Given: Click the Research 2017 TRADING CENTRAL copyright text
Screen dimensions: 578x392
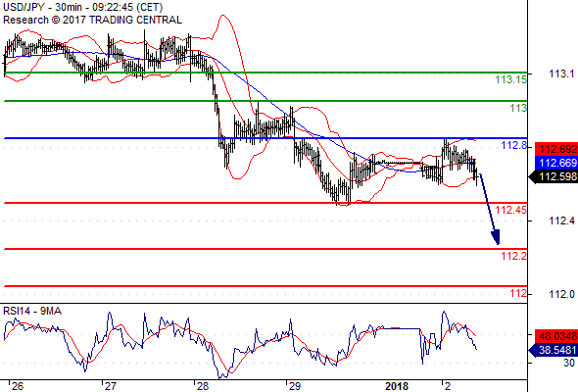Looking at the screenshot, I should point(92,20).
